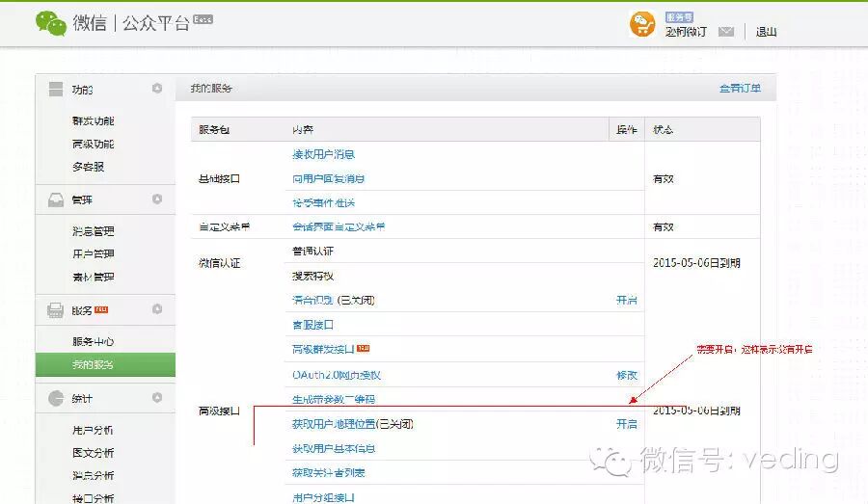Click the Beta badge beside 公众平台
868x504 pixels.
(x=203, y=19)
